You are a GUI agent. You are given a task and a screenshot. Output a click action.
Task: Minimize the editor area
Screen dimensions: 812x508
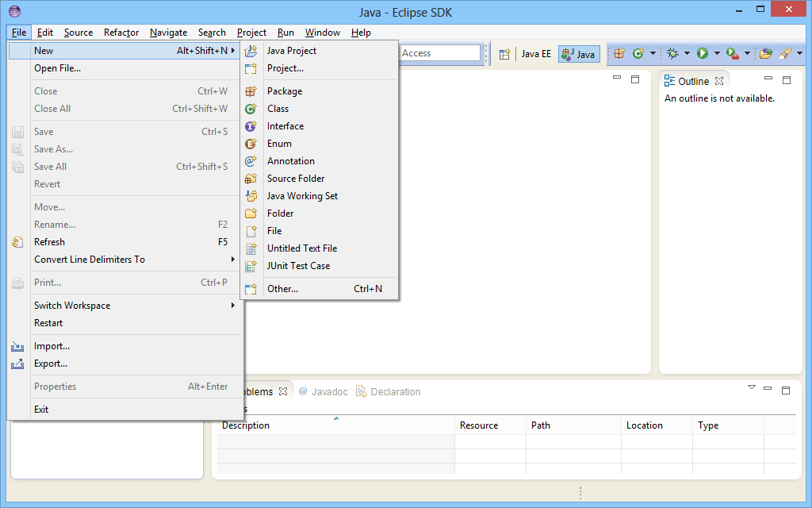click(617, 78)
